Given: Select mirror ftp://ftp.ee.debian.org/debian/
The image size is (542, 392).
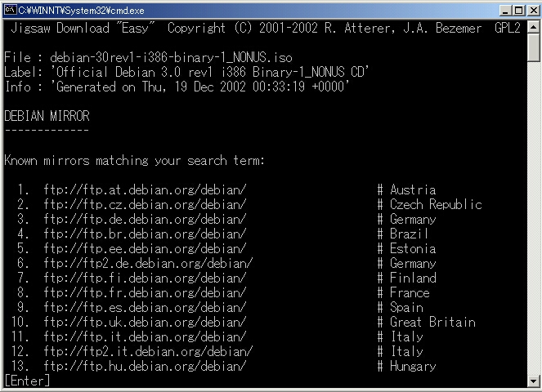Looking at the screenshot, I should pyautogui.click(x=145, y=248).
